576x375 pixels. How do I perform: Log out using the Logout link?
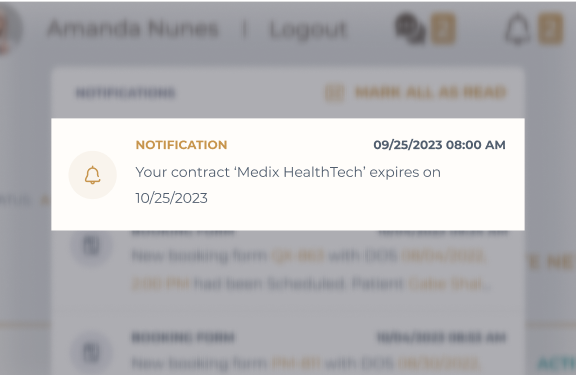[x=308, y=30]
